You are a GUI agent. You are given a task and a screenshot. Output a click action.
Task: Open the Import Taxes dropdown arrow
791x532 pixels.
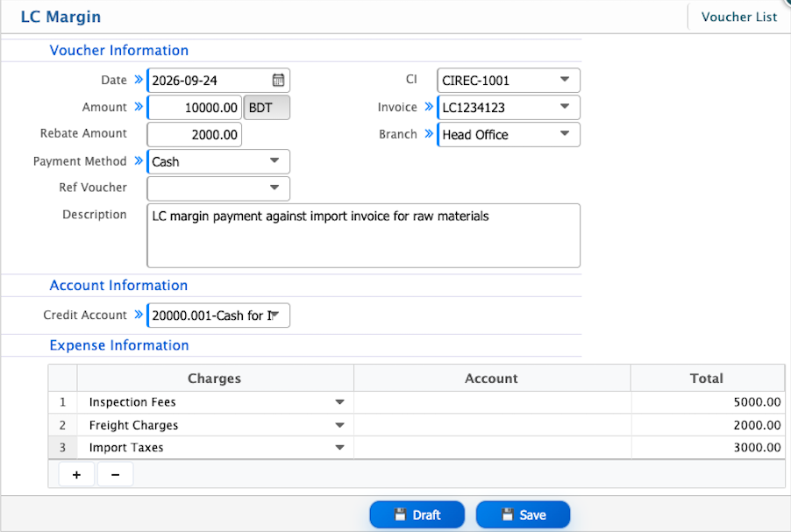[339, 447]
